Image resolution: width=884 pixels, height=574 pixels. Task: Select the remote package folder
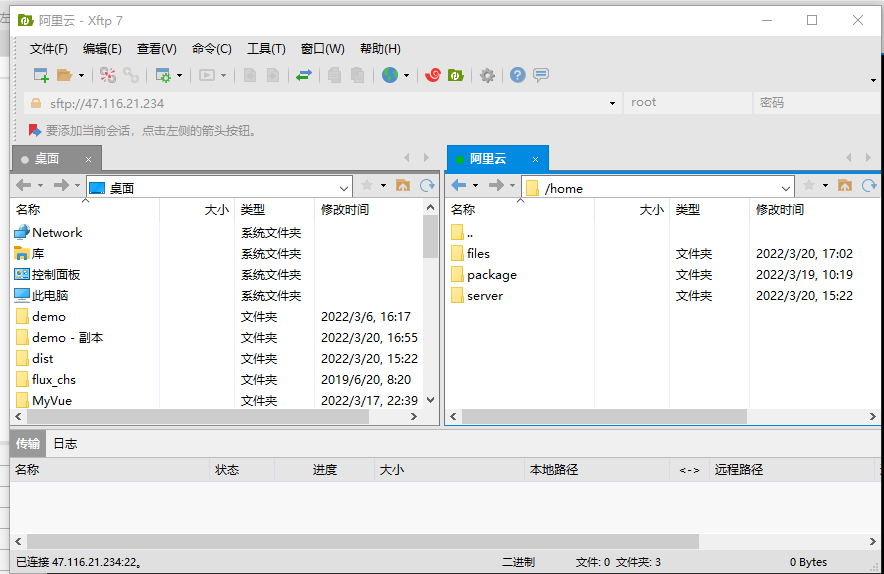492,275
